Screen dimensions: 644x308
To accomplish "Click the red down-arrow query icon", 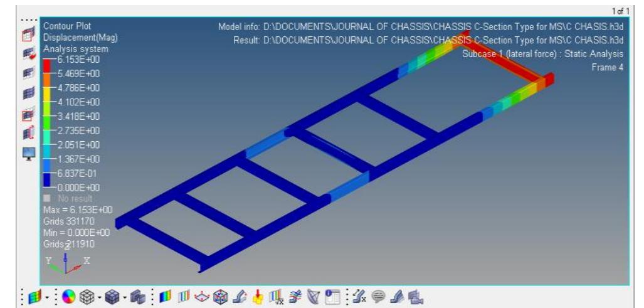I will pos(258,297).
